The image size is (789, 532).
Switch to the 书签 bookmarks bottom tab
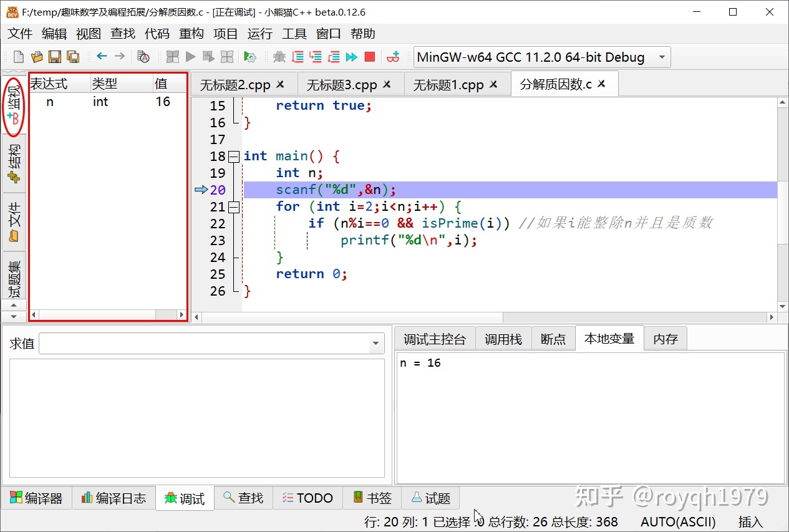pos(372,498)
